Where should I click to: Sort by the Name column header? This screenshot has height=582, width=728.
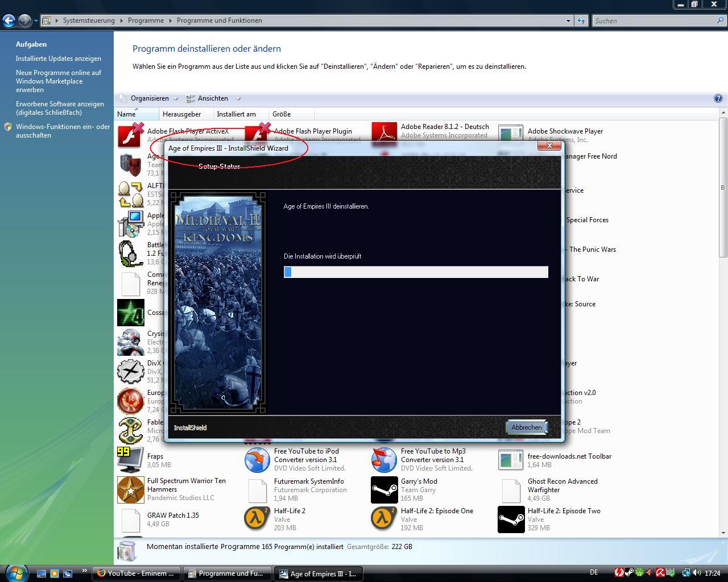(136, 114)
